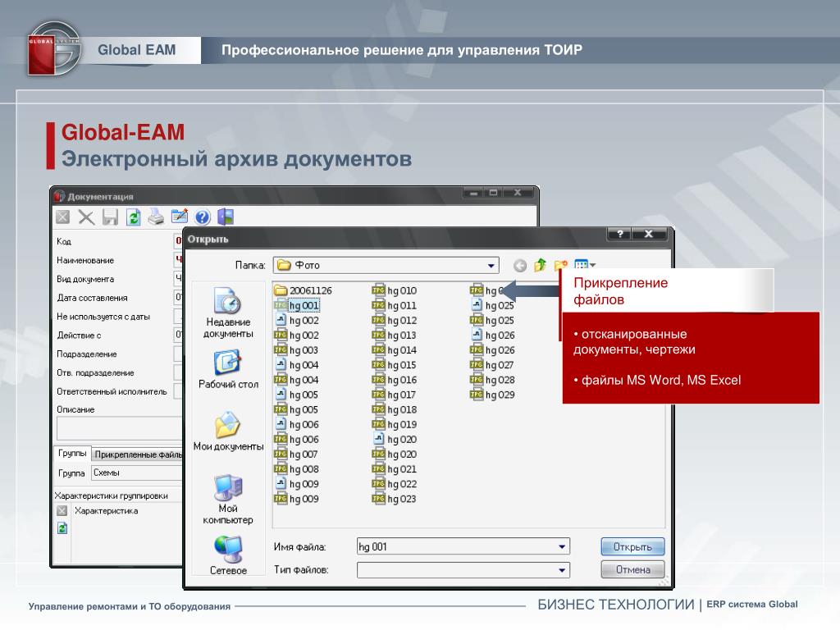Select the hg 003 JPG file
The image size is (840, 630).
pos(296,350)
